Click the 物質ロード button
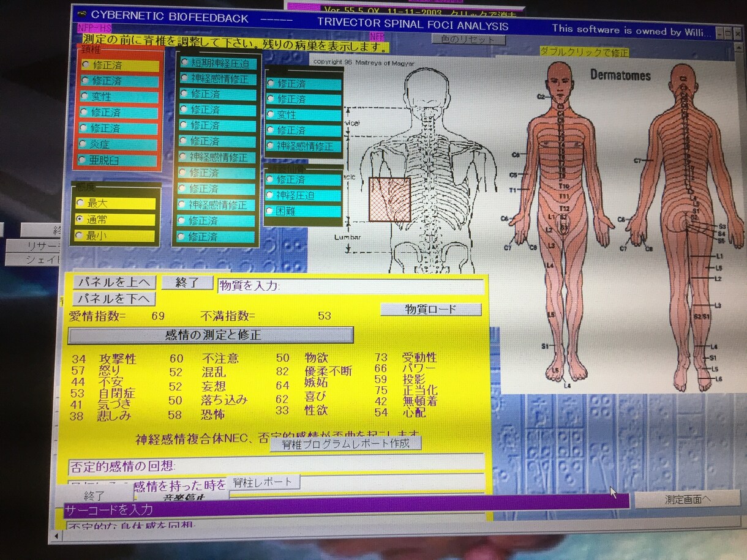This screenshot has width=747, height=560. (430, 309)
